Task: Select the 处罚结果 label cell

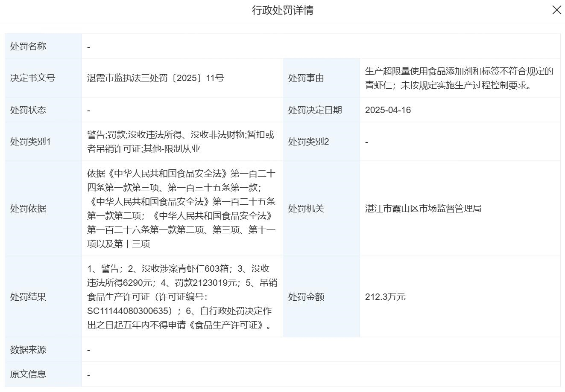Action: click(43, 297)
